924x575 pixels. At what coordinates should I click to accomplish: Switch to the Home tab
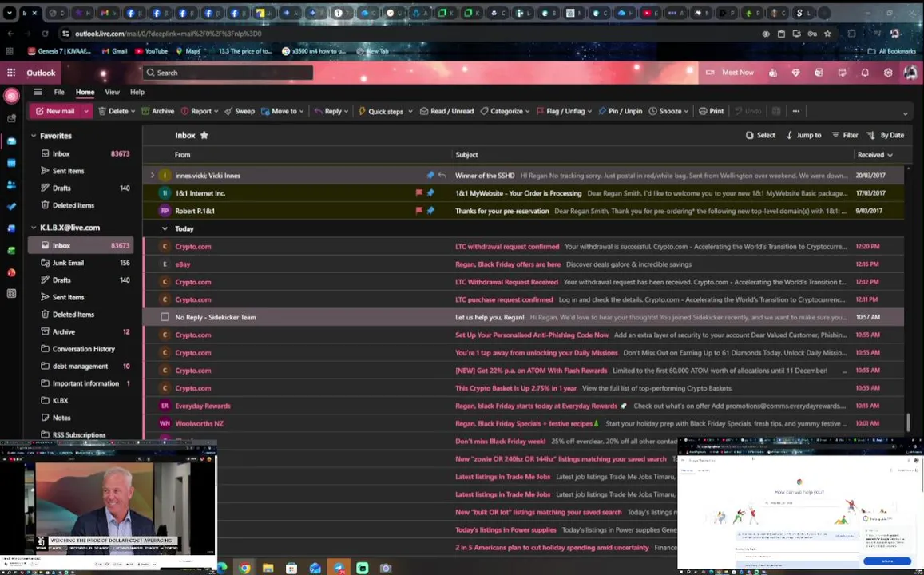click(x=85, y=92)
